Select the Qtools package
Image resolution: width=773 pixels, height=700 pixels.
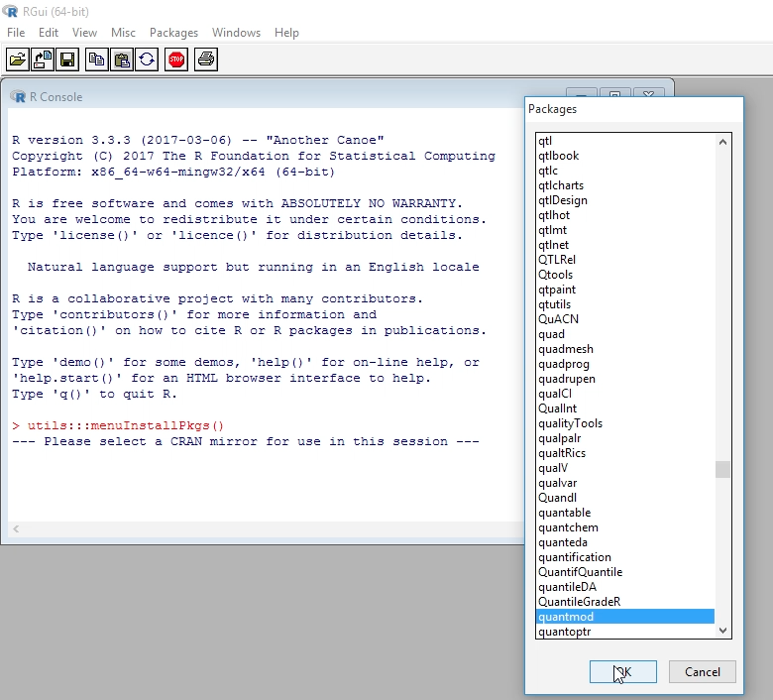[624, 275]
